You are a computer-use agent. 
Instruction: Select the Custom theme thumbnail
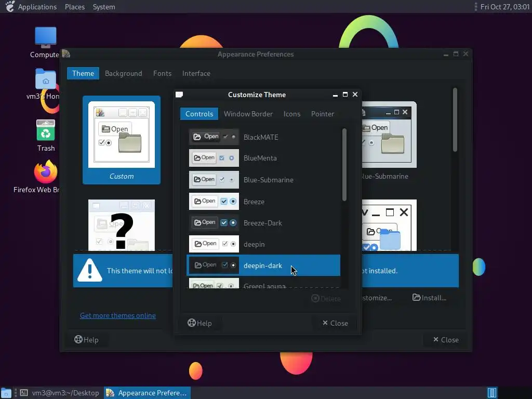122,140
